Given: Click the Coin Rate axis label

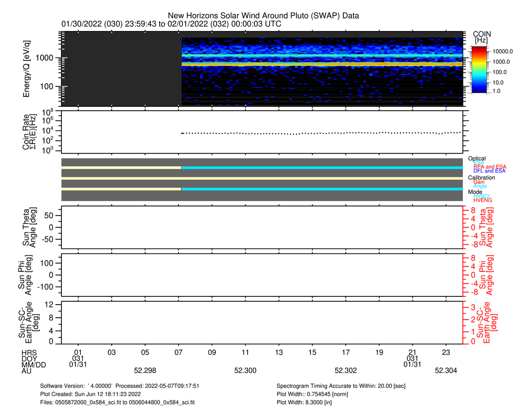Looking at the screenshot, I should tap(29, 132).
